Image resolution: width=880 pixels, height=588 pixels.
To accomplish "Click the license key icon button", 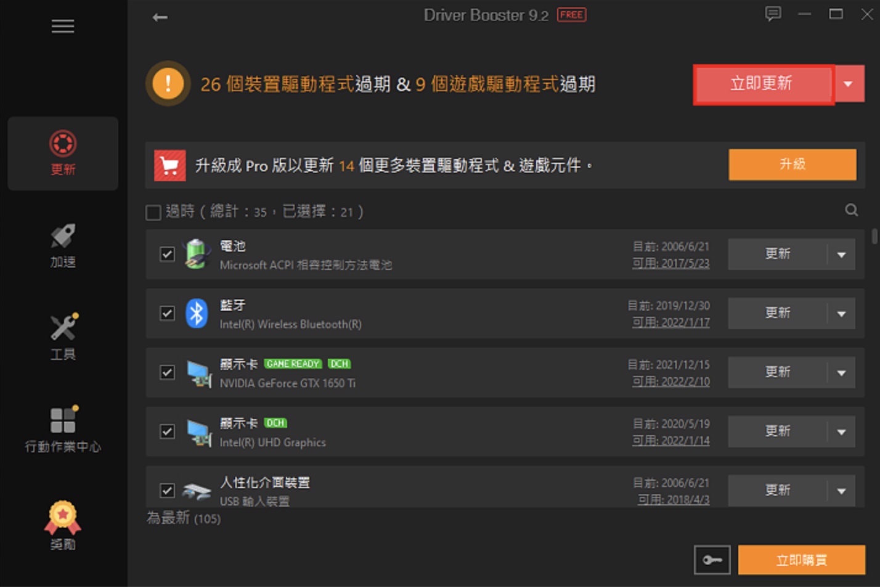I will [712, 560].
